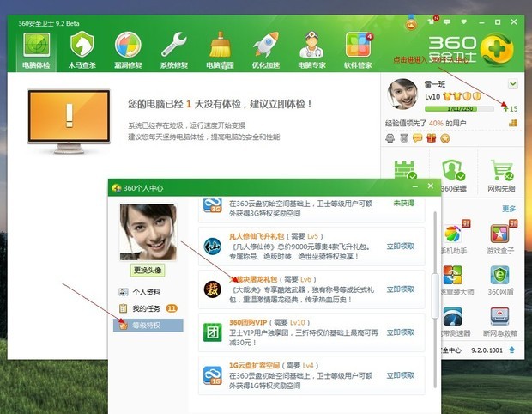Click the gray ghost mascot badge icon
The image size is (532, 414).
coord(390,138)
